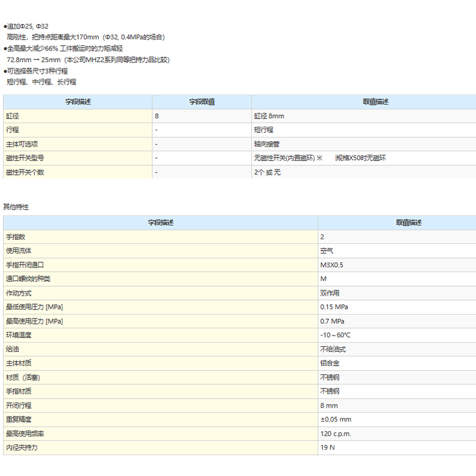Screen dimensions: 476x476
Task: Click the 作动方式 field label
Action: tap(19, 293)
